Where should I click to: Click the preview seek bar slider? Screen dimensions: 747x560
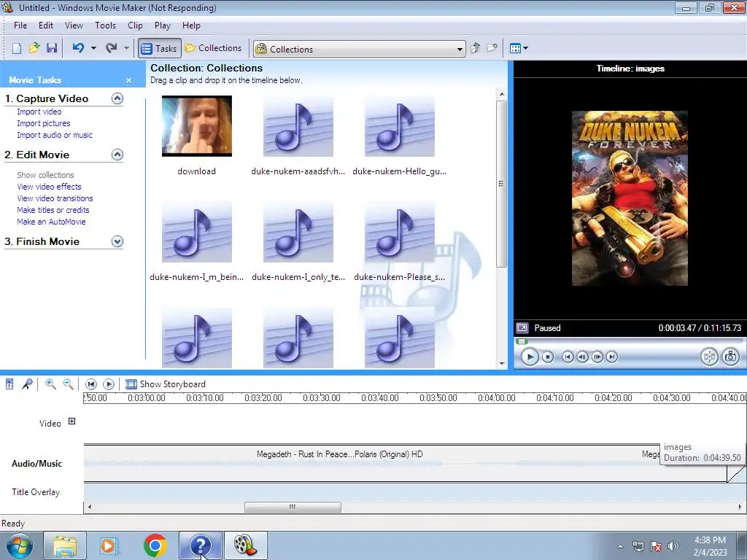point(522,341)
